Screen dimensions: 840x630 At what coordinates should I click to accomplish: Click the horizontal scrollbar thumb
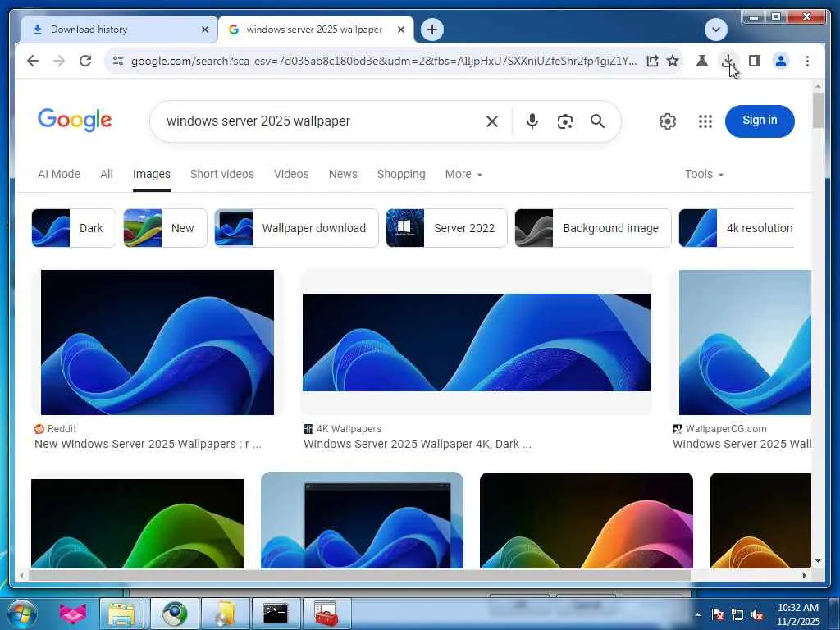tap(359, 575)
